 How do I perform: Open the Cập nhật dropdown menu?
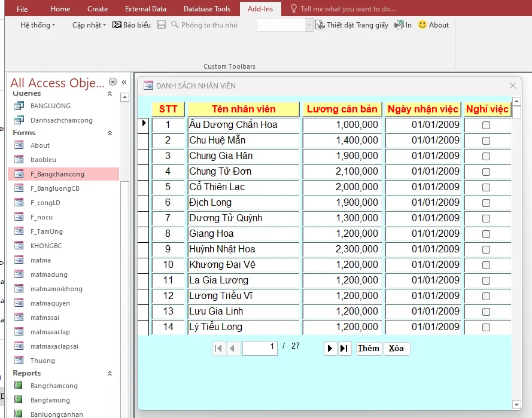(89, 25)
